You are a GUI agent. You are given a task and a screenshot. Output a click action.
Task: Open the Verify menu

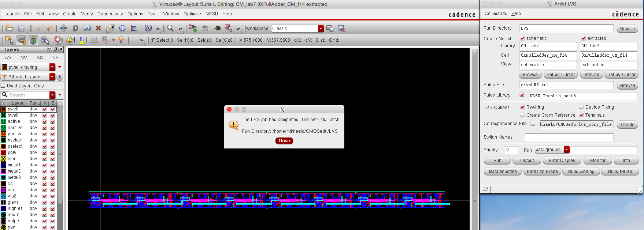tap(87, 14)
